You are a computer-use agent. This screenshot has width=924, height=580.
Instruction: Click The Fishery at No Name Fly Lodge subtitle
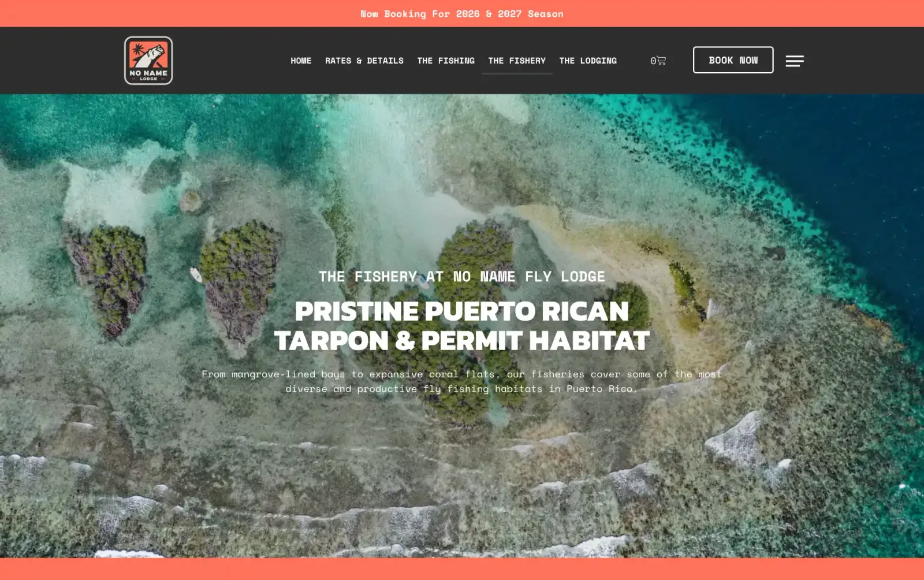tap(462, 277)
